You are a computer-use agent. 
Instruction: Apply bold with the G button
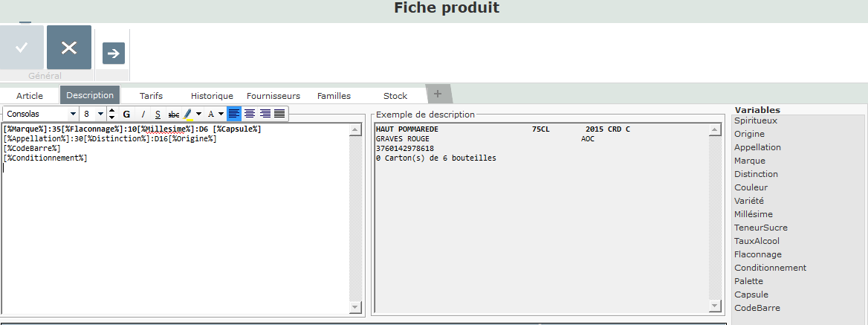[126, 114]
